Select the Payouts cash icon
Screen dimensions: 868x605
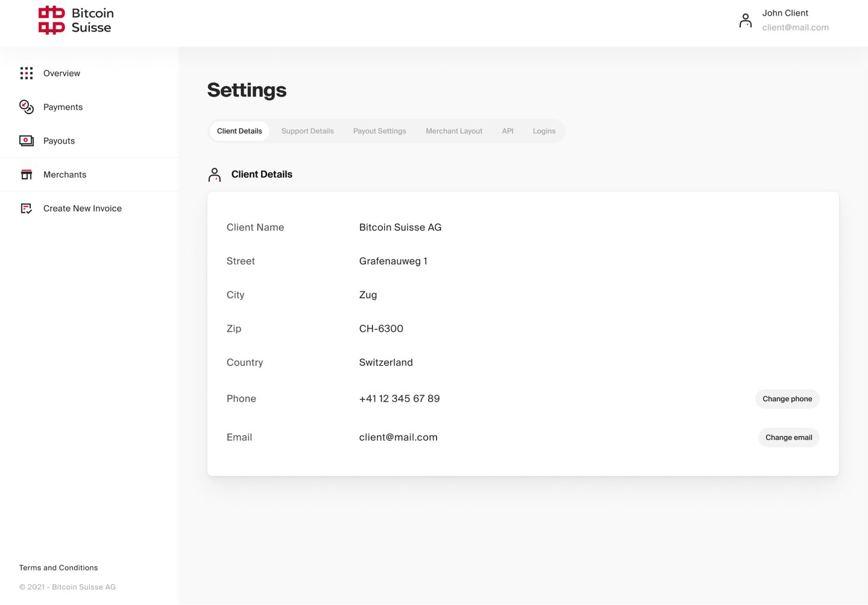tap(27, 141)
